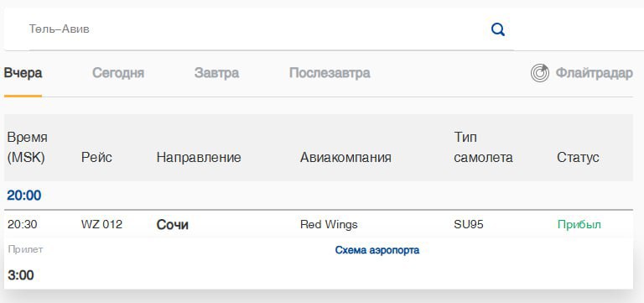Select flight number WZ 012
Image resolution: width=644 pixels, height=303 pixels.
click(101, 224)
